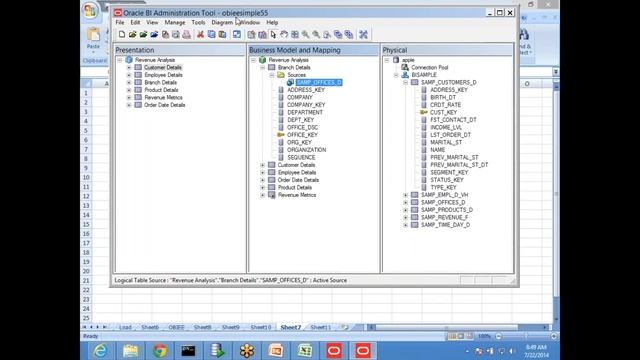The image size is (640, 360).
Task: Open Internet Explorer from the taskbar
Action: tap(100, 351)
